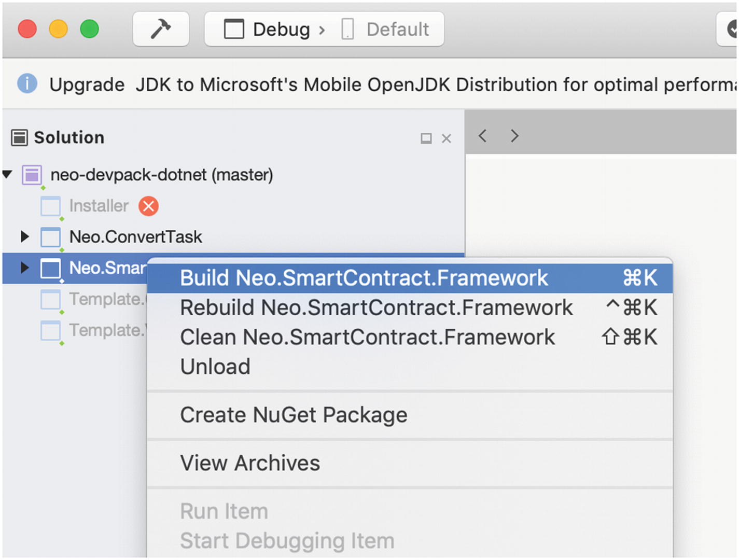The width and height of the screenshot is (739, 560).
Task: Click the Installer project in solution tree
Action: pyautogui.click(x=99, y=206)
